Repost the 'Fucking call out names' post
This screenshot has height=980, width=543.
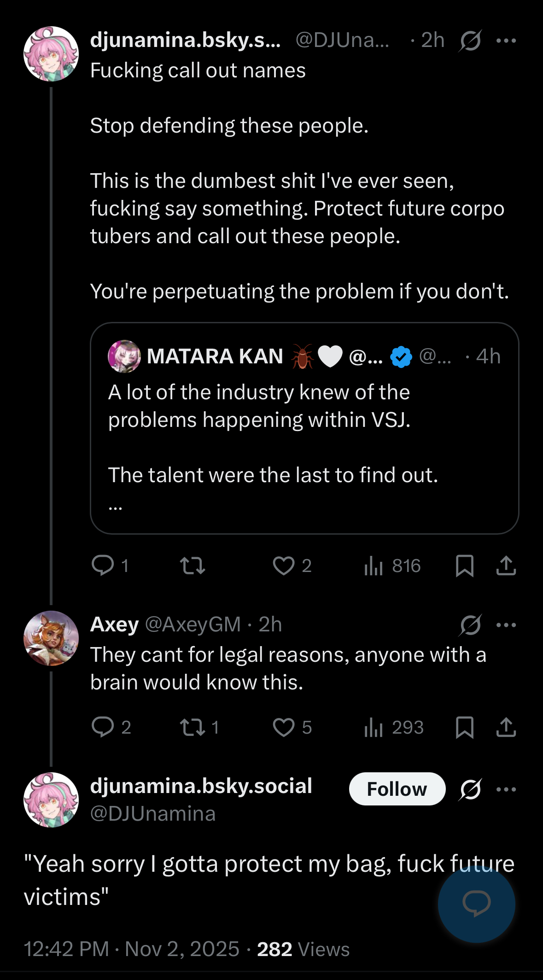click(x=193, y=566)
